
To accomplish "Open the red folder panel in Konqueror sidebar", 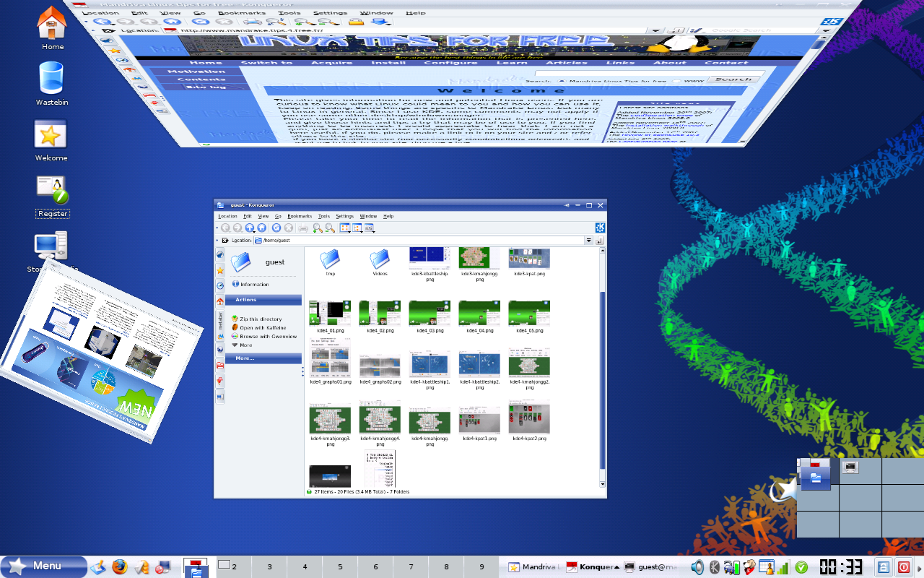I will (x=220, y=365).
